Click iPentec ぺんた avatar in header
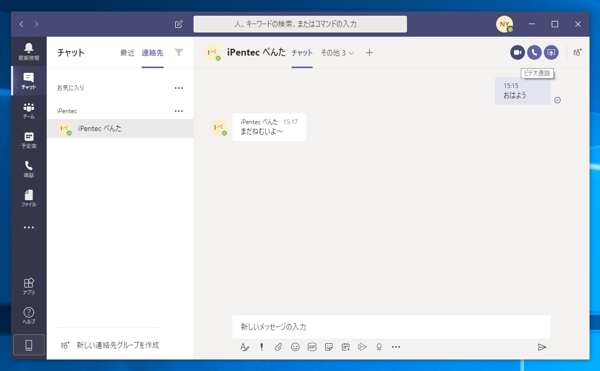The image size is (600, 371). coord(212,52)
